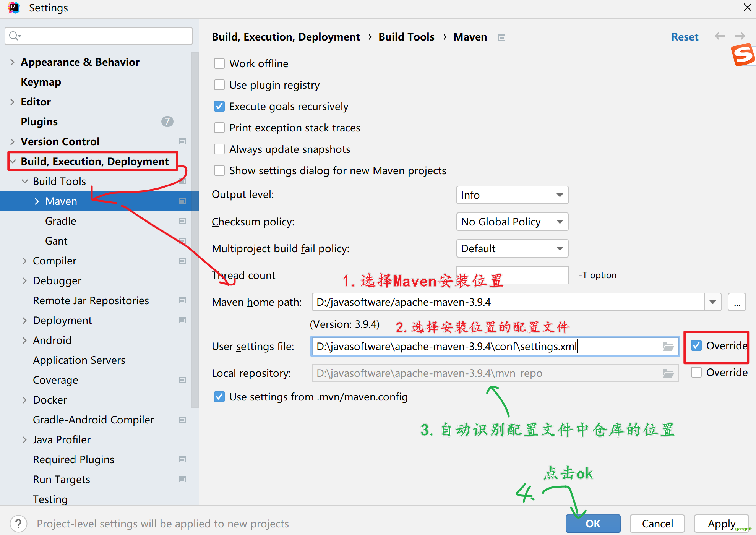Open the Output level dropdown
This screenshot has height=535, width=756.
pos(512,195)
